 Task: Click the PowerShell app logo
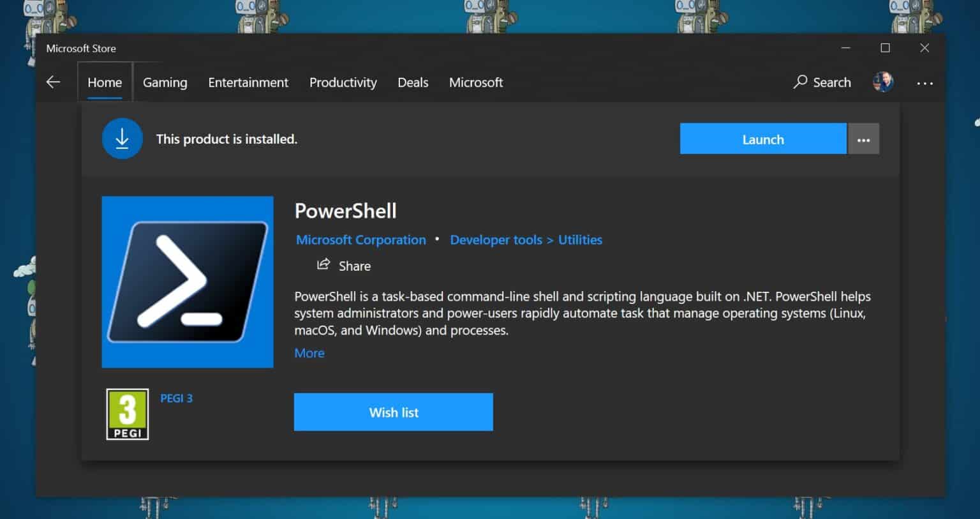point(188,282)
